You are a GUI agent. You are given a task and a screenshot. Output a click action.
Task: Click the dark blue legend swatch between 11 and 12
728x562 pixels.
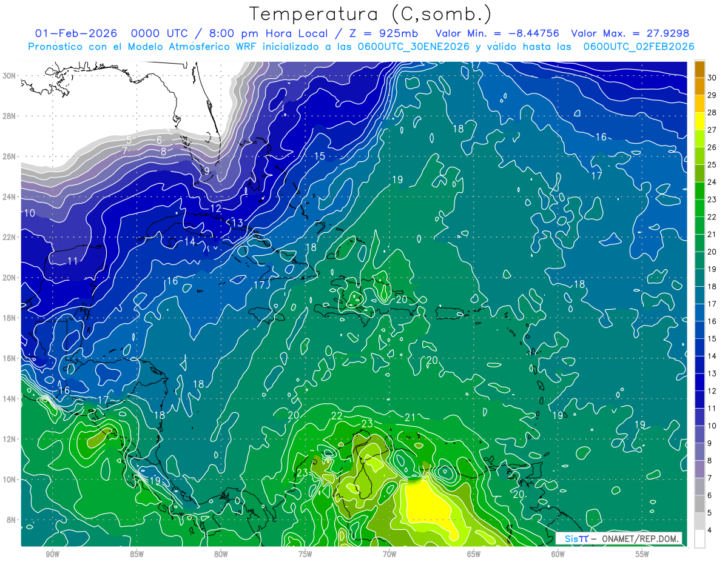(699, 400)
